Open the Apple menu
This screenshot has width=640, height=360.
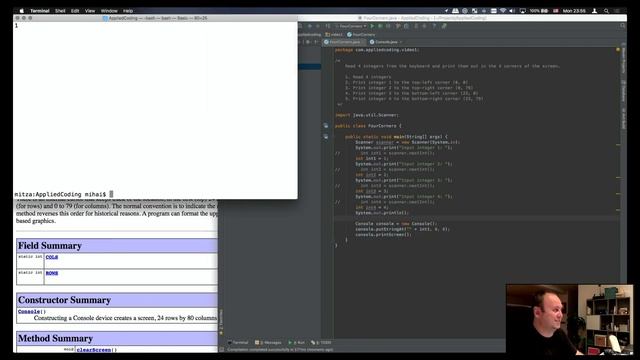22,11
